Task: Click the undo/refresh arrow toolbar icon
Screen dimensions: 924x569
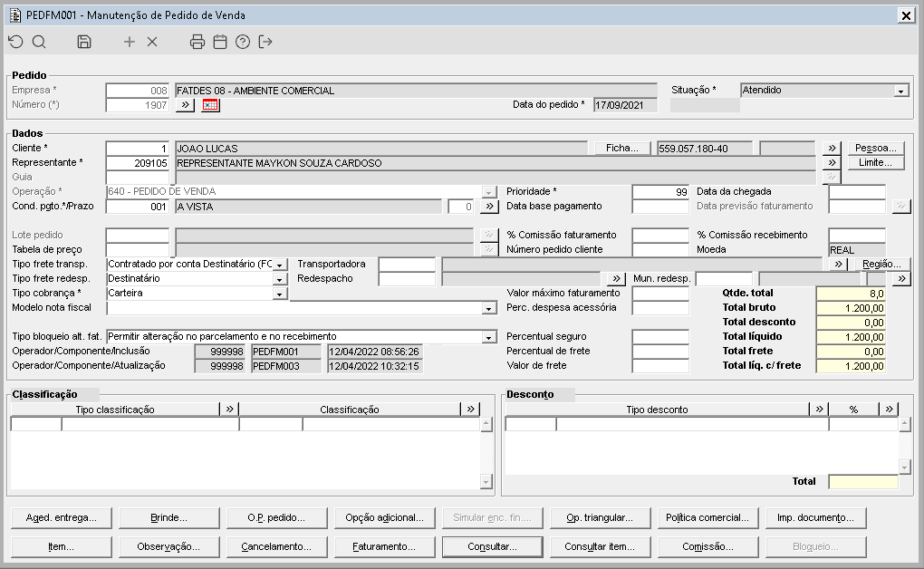Action: pos(15,42)
